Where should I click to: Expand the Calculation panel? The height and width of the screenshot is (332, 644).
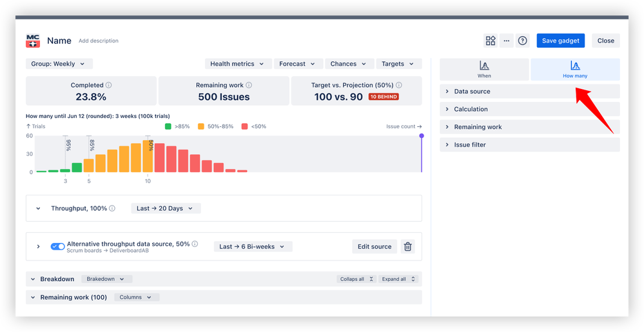pos(529,109)
